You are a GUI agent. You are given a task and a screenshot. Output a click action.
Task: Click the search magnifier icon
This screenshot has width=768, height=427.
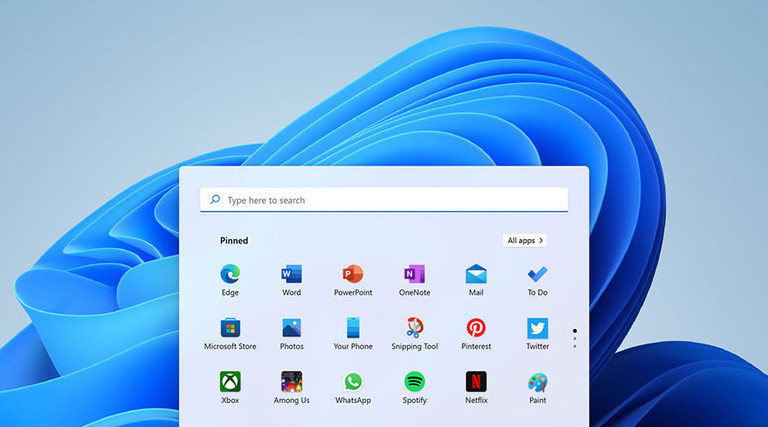pyautogui.click(x=215, y=200)
